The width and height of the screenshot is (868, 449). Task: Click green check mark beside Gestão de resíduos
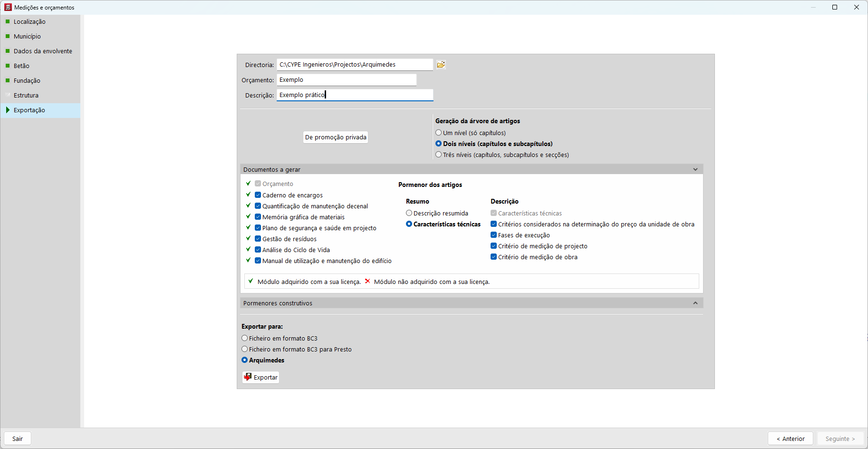coord(248,238)
